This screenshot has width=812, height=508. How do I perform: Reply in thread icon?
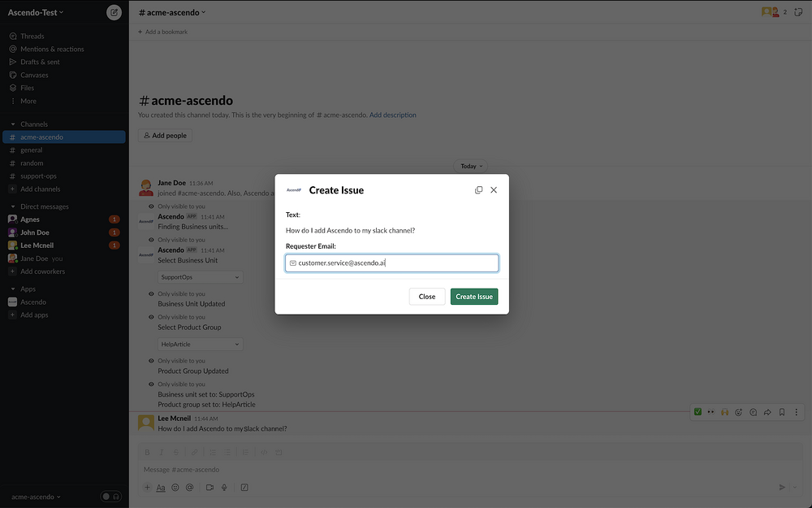coord(753,412)
